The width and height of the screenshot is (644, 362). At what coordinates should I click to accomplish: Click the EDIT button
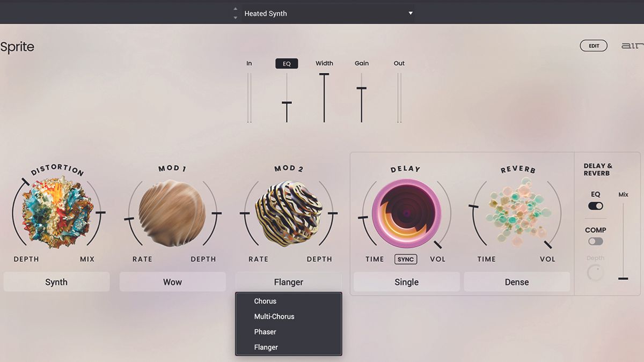click(594, 45)
